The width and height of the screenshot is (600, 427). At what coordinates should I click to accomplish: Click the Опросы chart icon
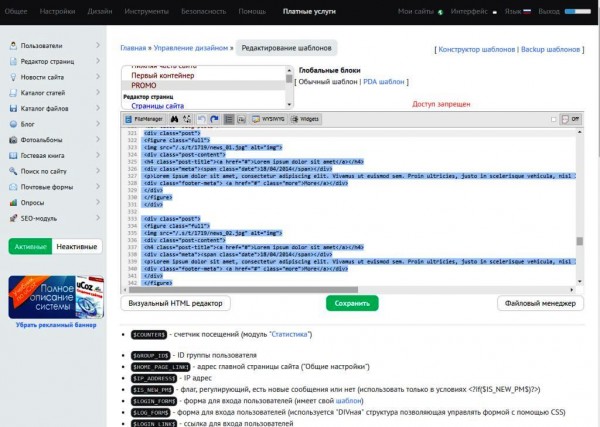[x=13, y=202]
